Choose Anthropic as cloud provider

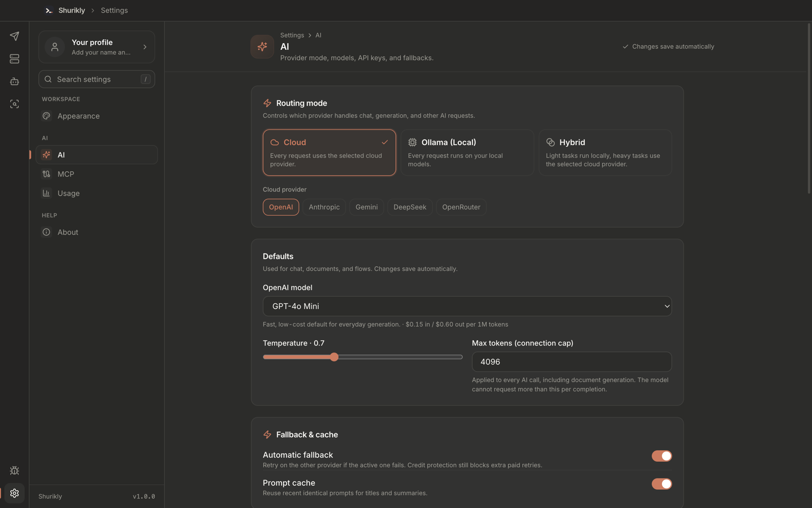324,207
